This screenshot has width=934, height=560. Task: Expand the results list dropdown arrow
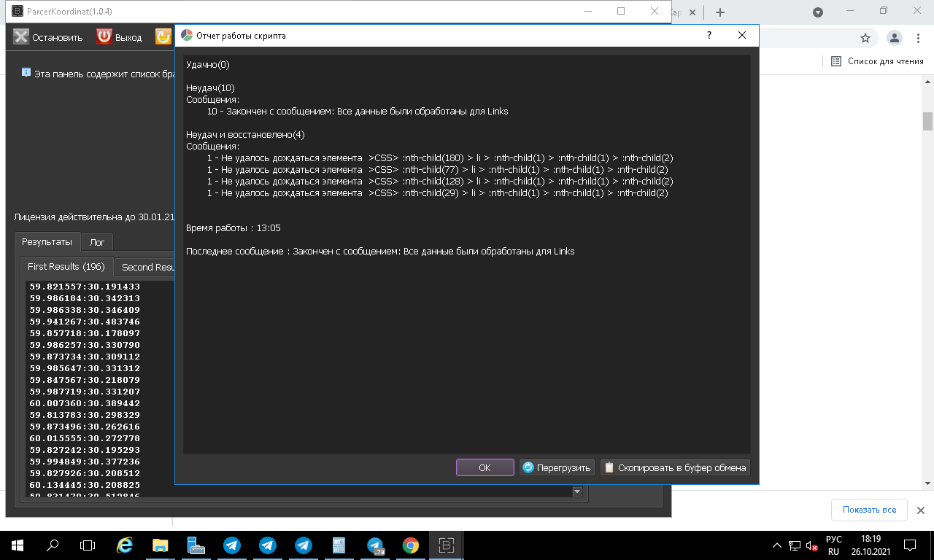[577, 492]
